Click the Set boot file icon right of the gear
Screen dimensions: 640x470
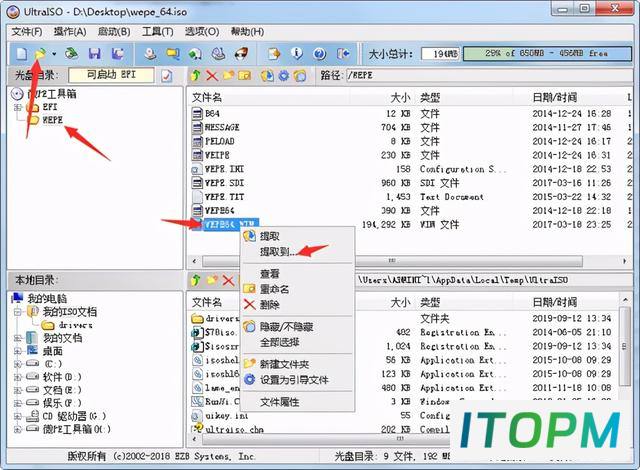point(300,75)
